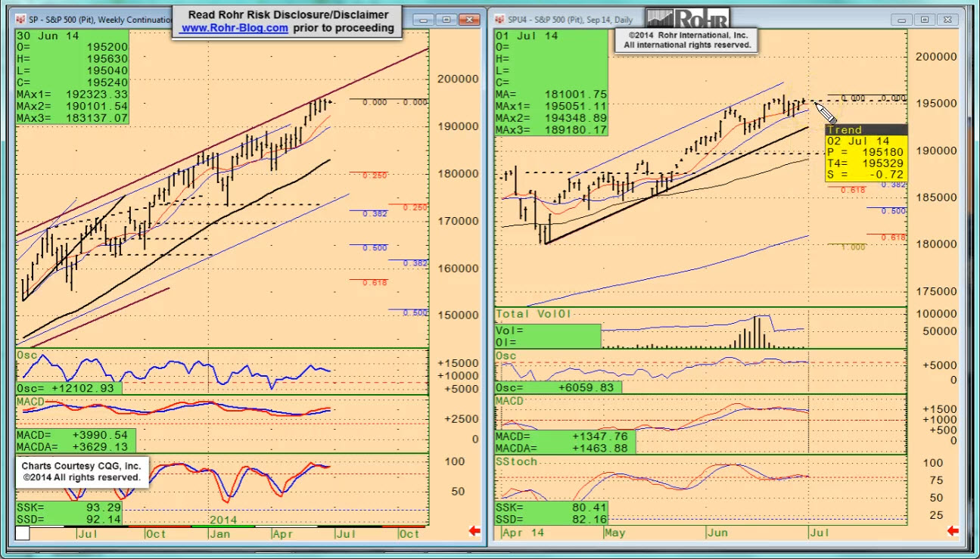Open the www.Rohr-Blog.com link
The image size is (980, 559).
[x=235, y=28]
